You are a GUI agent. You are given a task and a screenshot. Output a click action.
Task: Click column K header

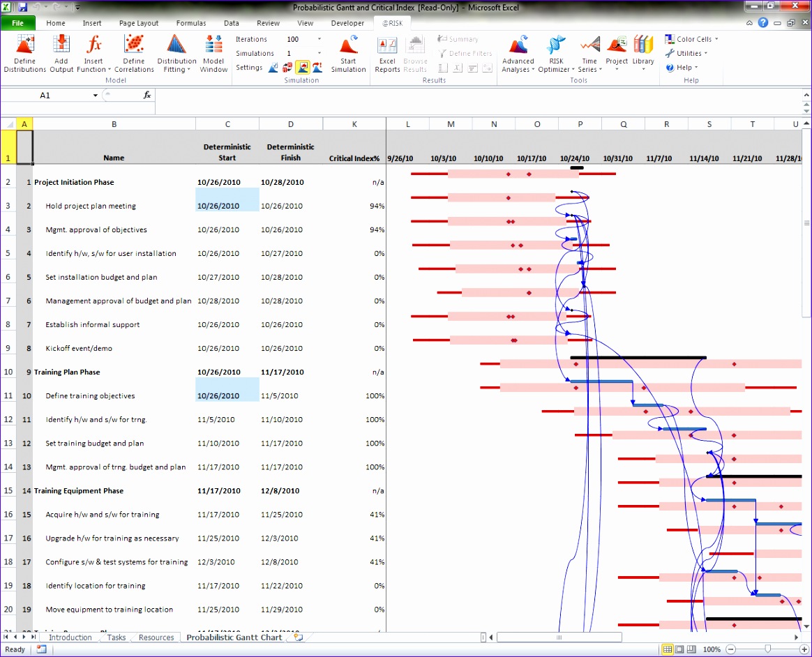[x=354, y=124]
